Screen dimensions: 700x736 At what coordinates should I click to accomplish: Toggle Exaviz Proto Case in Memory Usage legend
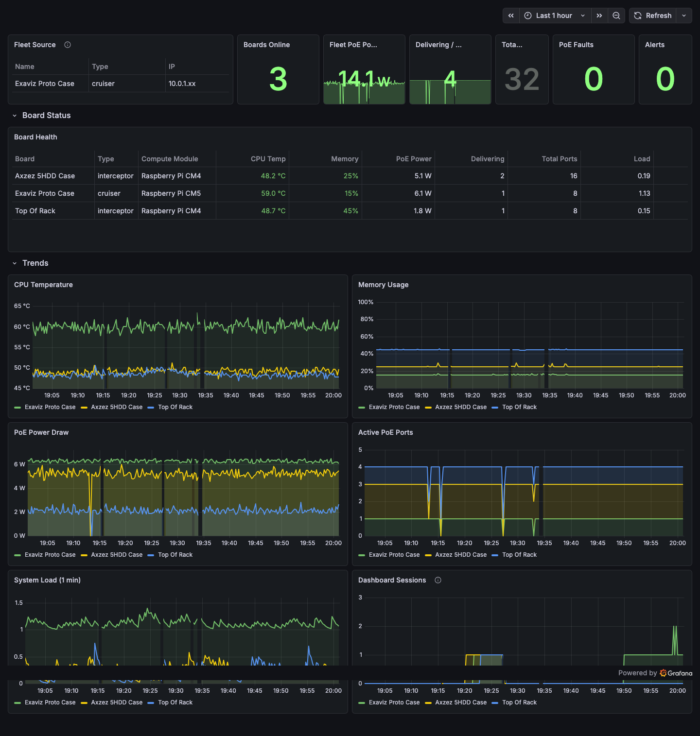click(x=395, y=407)
